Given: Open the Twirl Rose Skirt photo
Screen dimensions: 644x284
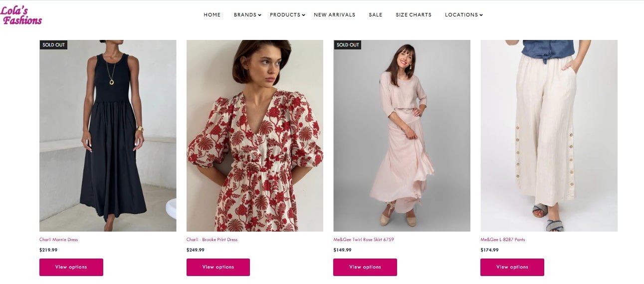Looking at the screenshot, I should pos(402,136).
